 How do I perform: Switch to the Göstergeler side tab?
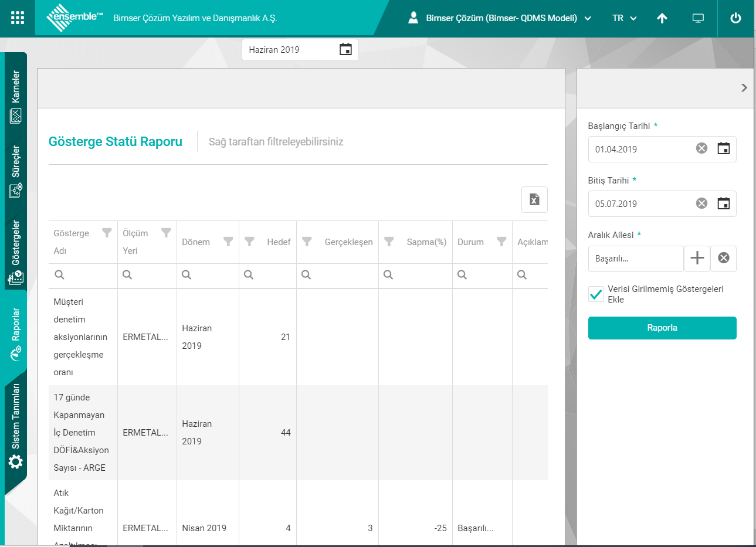[x=16, y=251]
